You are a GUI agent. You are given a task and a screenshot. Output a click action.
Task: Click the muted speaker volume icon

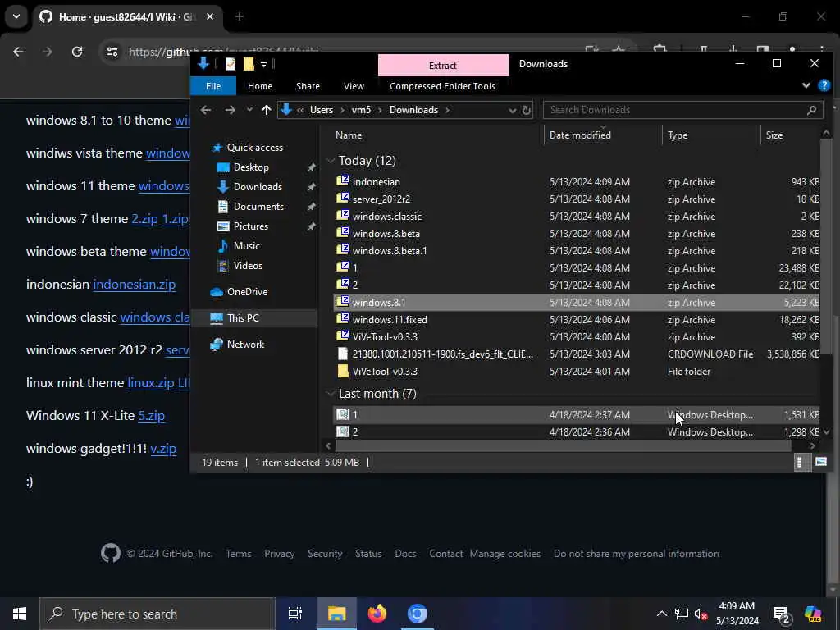click(701, 614)
